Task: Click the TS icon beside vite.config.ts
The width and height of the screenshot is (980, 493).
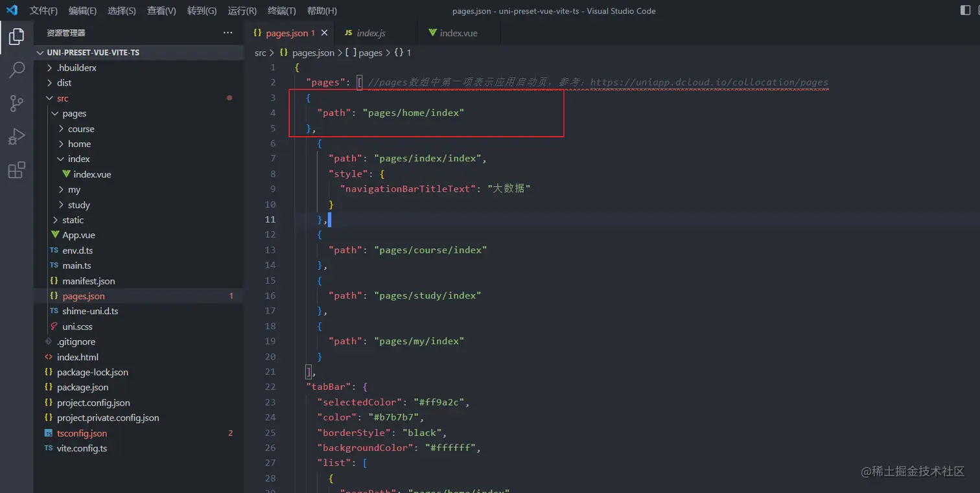Action: [x=49, y=448]
